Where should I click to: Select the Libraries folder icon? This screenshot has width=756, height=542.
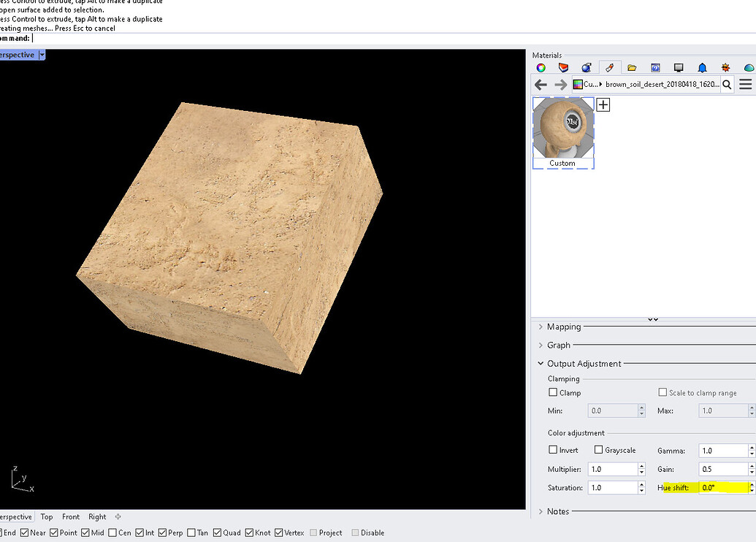(633, 67)
